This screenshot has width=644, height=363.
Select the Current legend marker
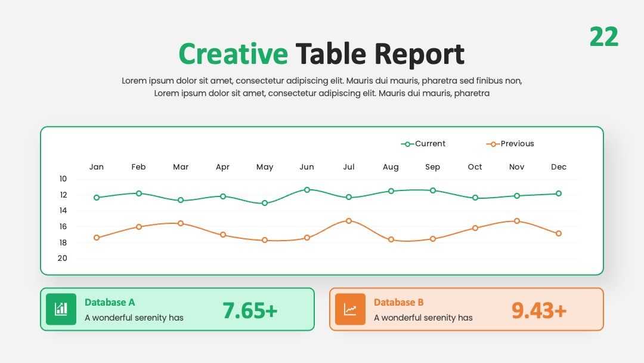pyautogui.click(x=407, y=144)
